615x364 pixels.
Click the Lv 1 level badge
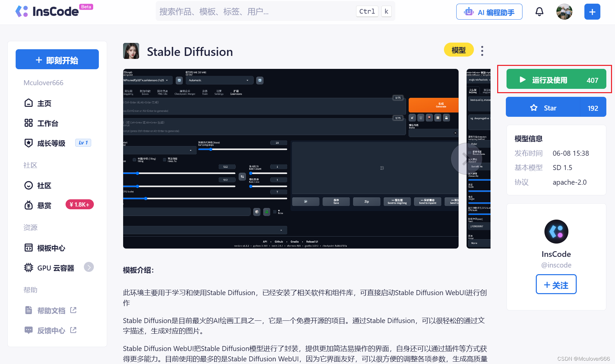(x=83, y=143)
